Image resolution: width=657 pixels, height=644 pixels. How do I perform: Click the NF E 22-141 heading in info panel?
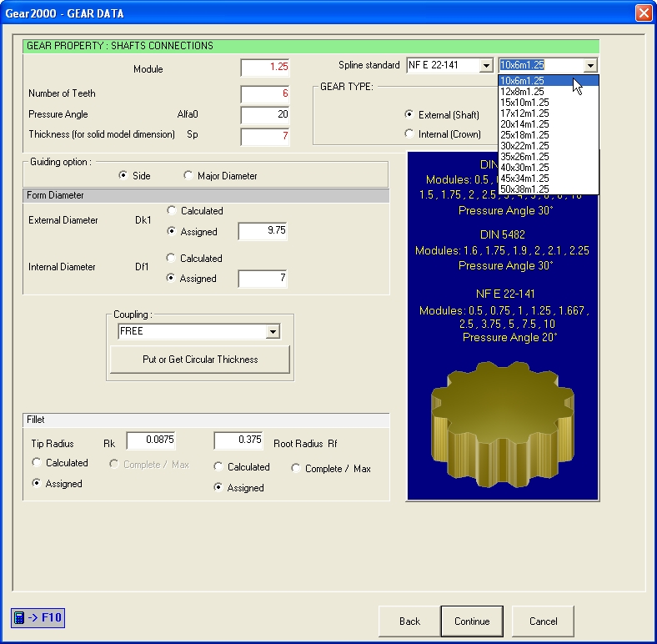(505, 294)
